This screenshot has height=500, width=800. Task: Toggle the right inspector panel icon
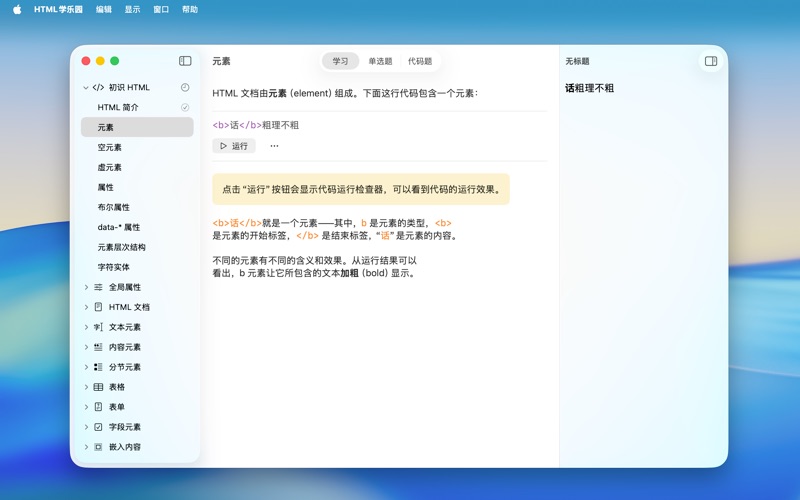pyautogui.click(x=711, y=61)
